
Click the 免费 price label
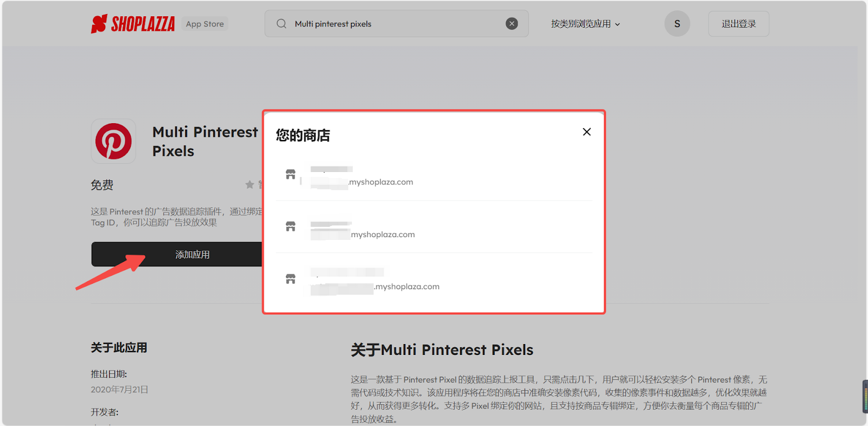(x=102, y=185)
